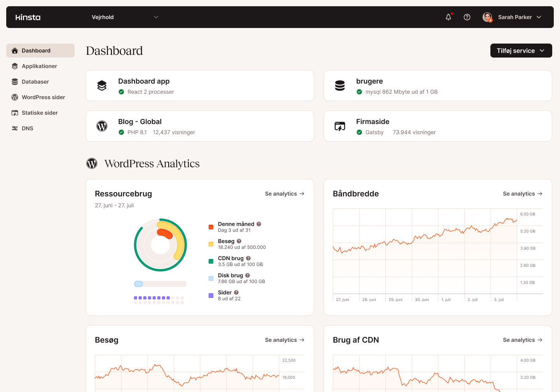Select the DNS sidebar icon

[15, 128]
